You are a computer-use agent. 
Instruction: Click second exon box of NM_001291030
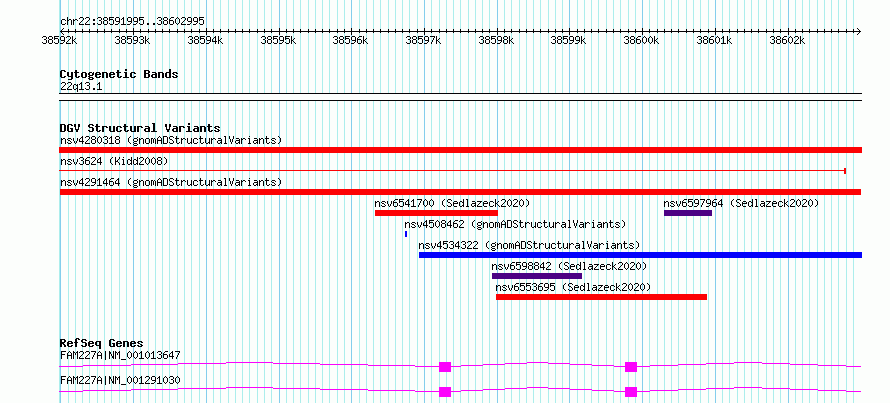click(x=631, y=392)
